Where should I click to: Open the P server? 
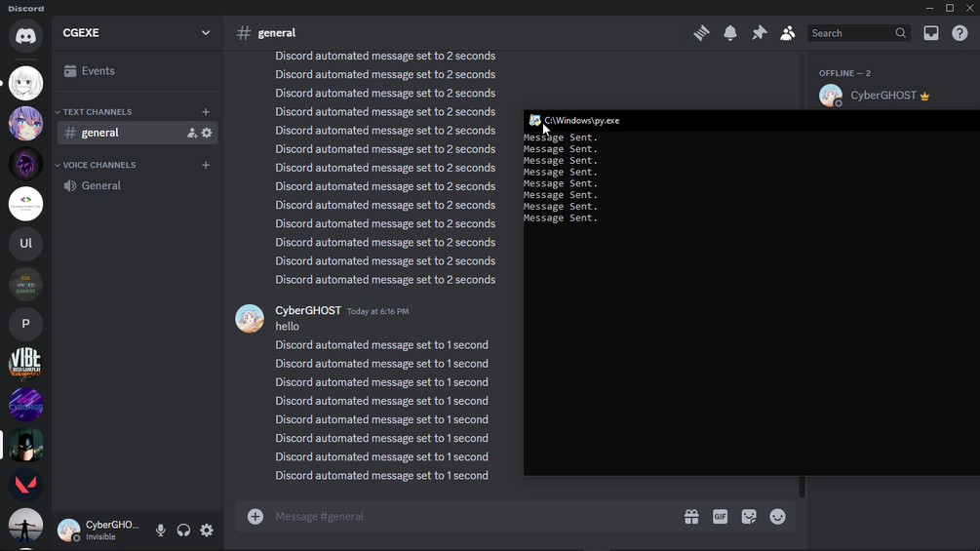tap(25, 324)
